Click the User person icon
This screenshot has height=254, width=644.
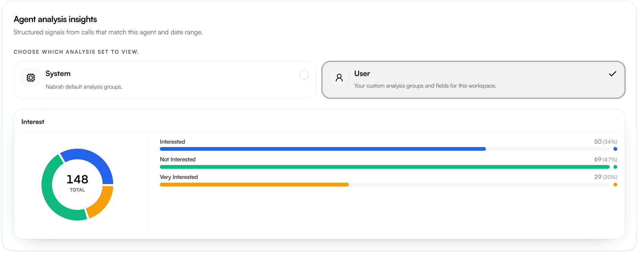pos(339,78)
